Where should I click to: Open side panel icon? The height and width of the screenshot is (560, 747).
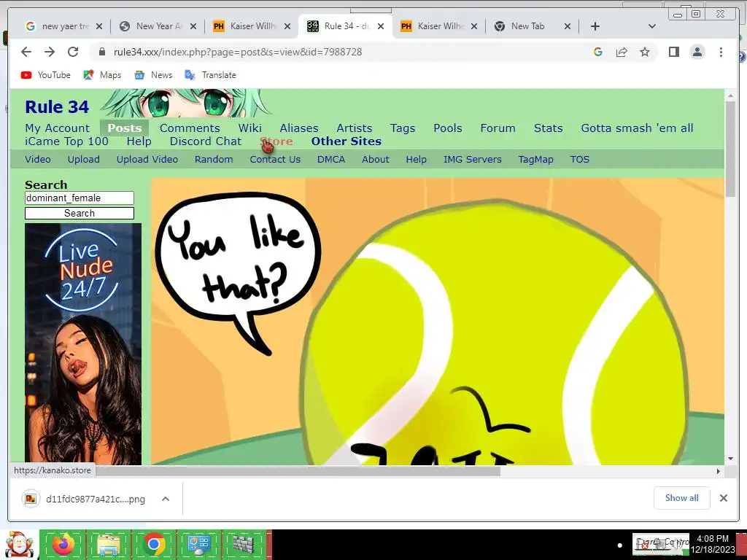pyautogui.click(x=673, y=52)
